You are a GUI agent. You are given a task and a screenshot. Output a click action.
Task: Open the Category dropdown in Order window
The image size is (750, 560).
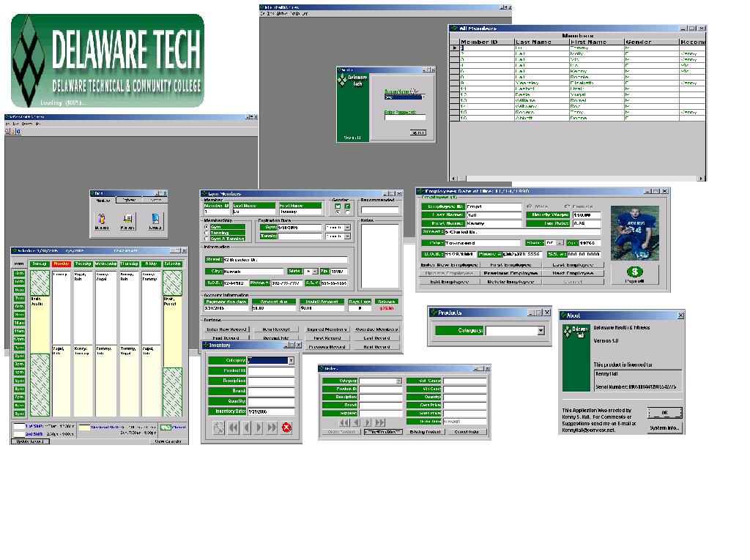click(399, 381)
